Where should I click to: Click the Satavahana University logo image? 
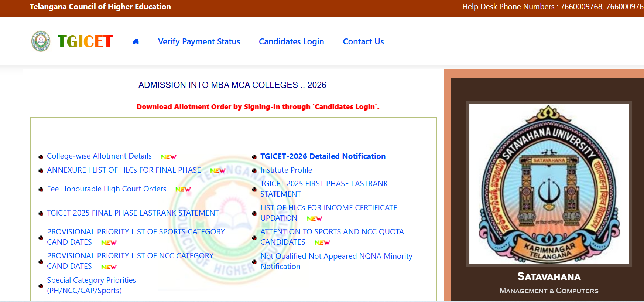tap(549, 184)
